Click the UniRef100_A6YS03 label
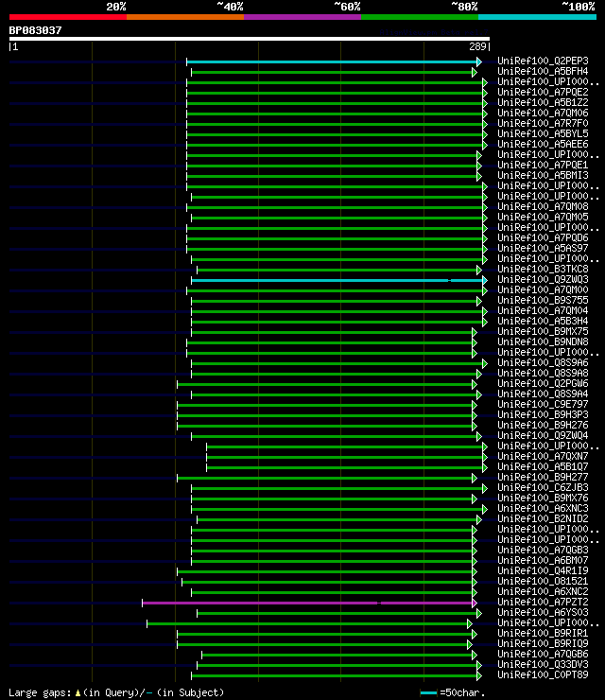605x700 pixels. (543, 613)
